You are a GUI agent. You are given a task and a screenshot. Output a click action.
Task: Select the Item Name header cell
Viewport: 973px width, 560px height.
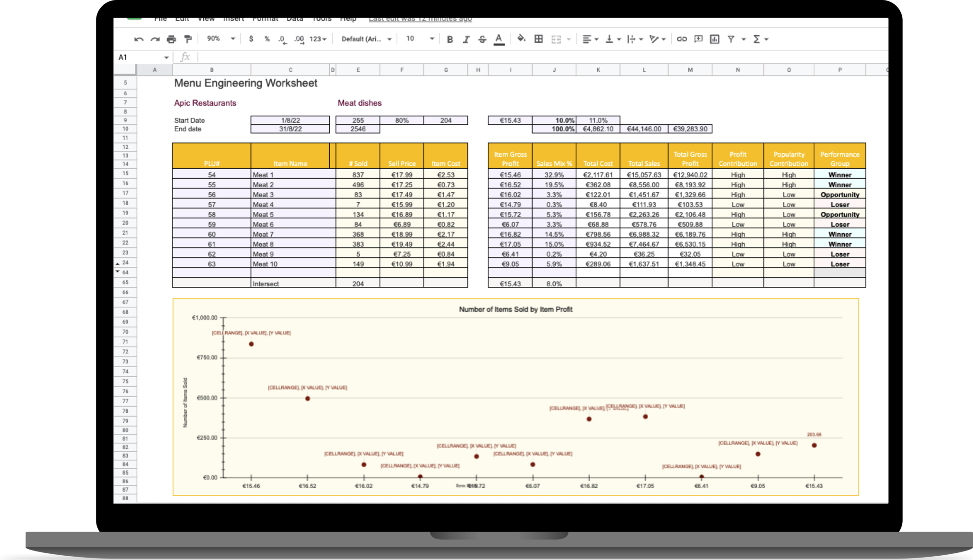(x=290, y=156)
